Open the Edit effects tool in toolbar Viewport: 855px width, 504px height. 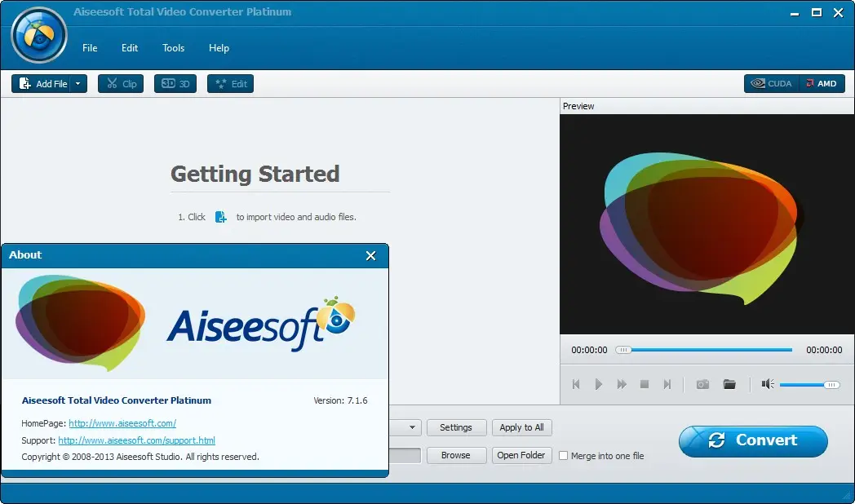point(231,83)
